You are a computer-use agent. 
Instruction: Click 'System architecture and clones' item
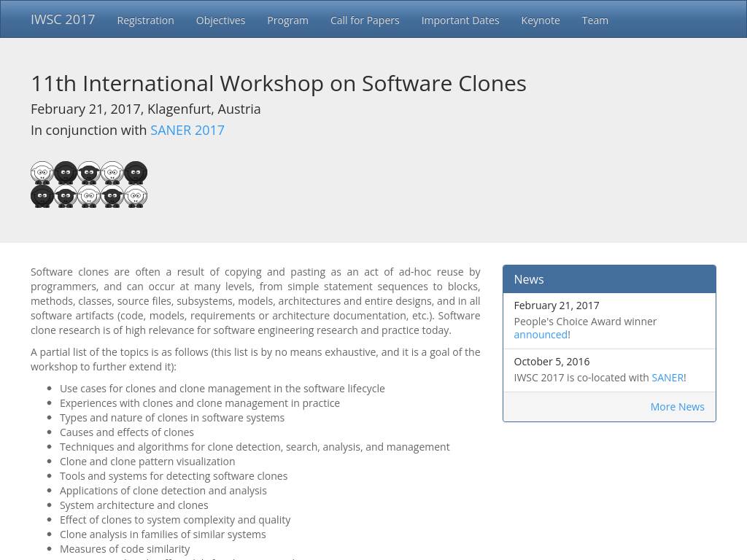tap(134, 505)
